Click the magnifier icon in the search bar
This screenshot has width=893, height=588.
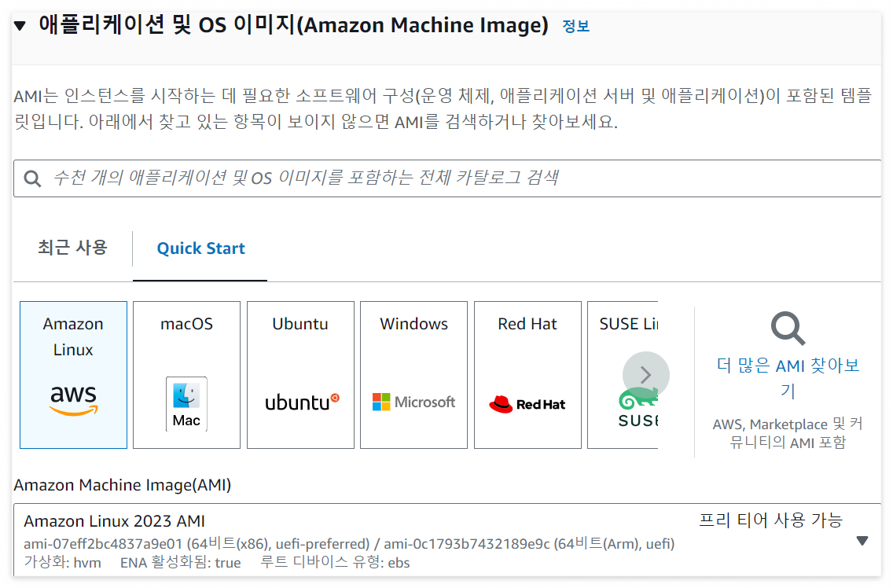point(32,178)
